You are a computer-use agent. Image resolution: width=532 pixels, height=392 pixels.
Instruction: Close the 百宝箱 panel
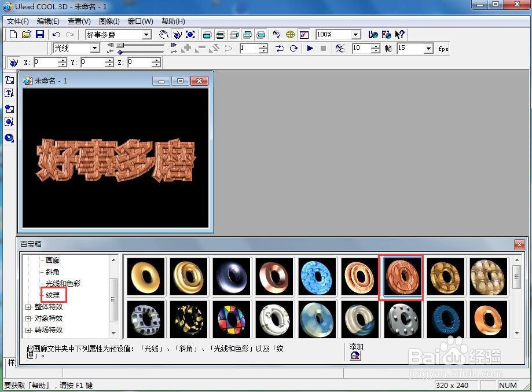[519, 244]
